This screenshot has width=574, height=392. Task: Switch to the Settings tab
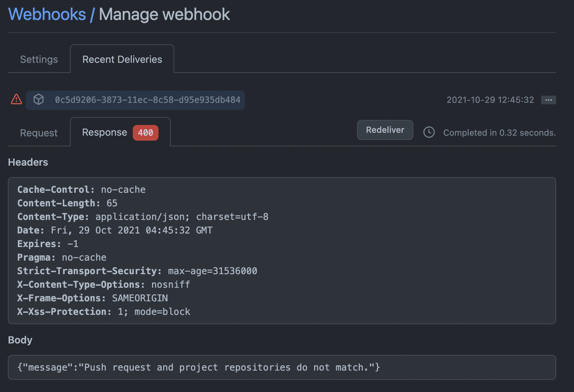[39, 59]
